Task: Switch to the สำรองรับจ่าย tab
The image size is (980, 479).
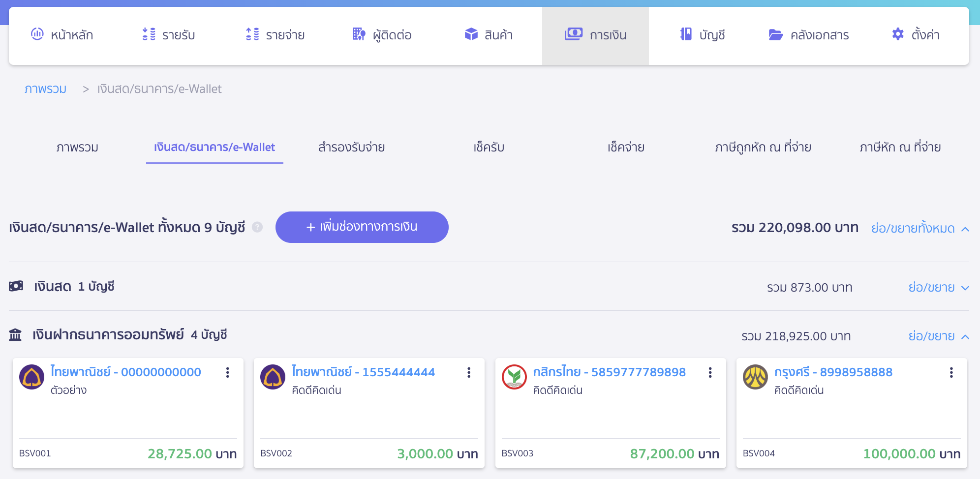Action: (351, 147)
